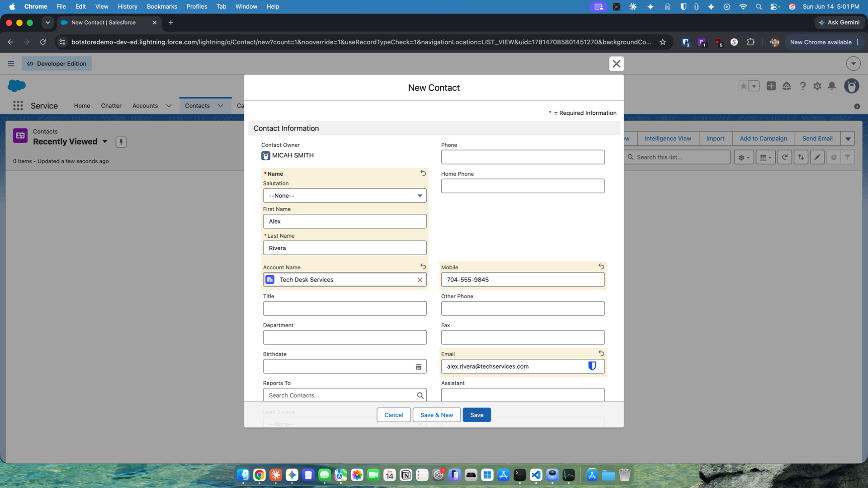Expand the top-right circular dropdown arrow
868x488 pixels.
853,64
